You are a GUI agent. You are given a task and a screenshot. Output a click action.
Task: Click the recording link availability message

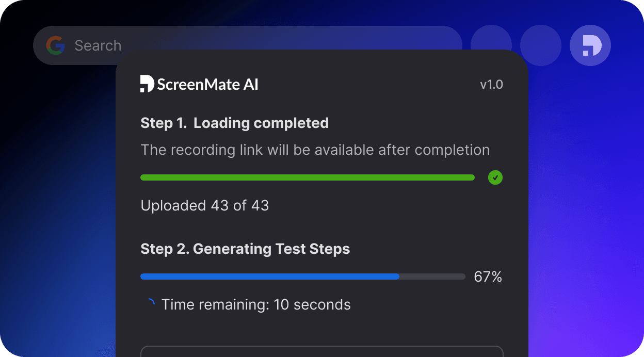[315, 150]
